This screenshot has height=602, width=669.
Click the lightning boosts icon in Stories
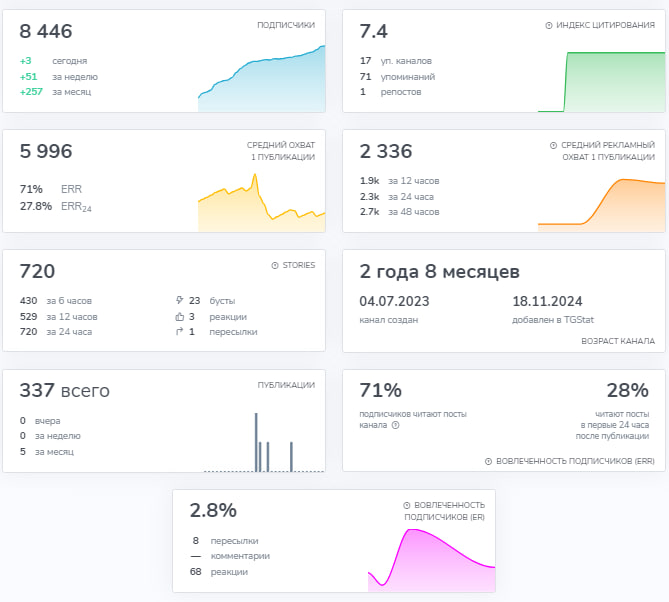click(x=179, y=300)
